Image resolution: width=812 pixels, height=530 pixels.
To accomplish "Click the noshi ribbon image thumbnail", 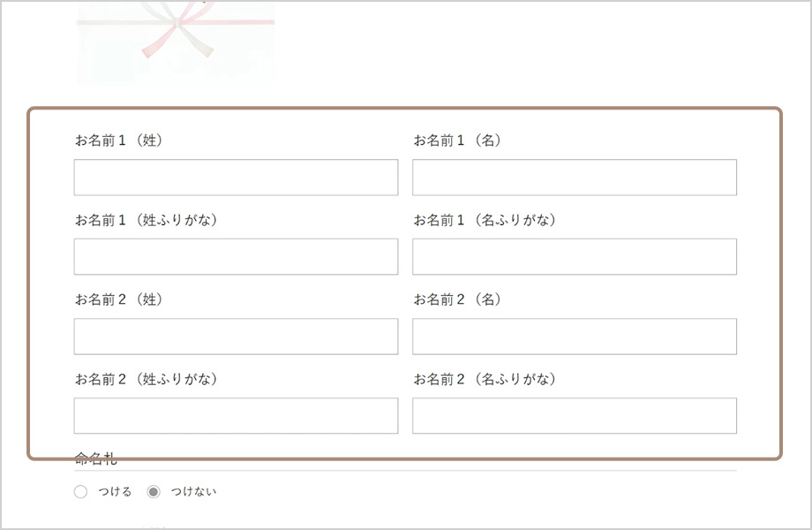I will 176,42.
